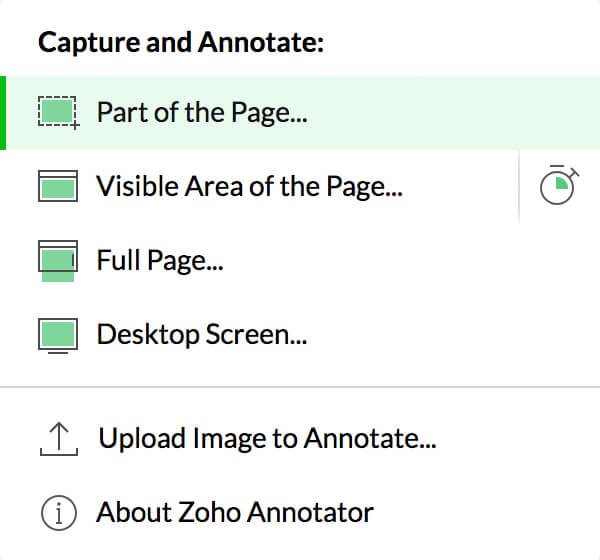The width and height of the screenshot is (600, 560).
Task: Click the horizontal separator above Upload Image
Action: coord(300,387)
